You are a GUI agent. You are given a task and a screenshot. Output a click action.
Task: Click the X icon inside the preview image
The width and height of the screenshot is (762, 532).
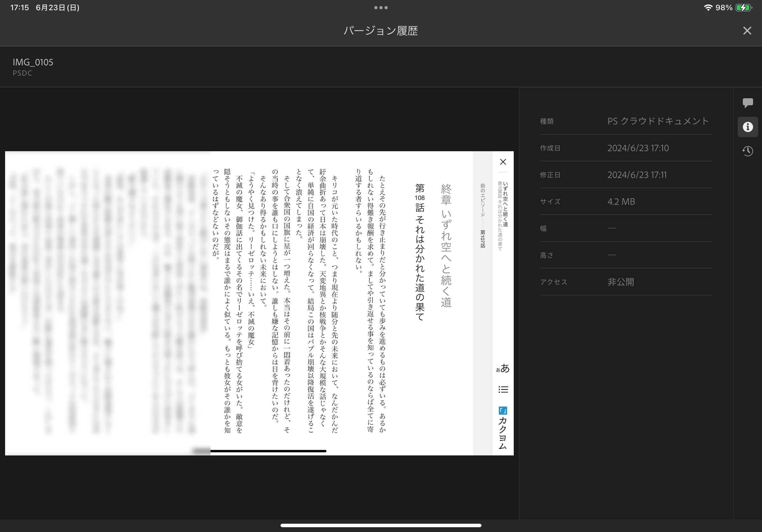503,162
